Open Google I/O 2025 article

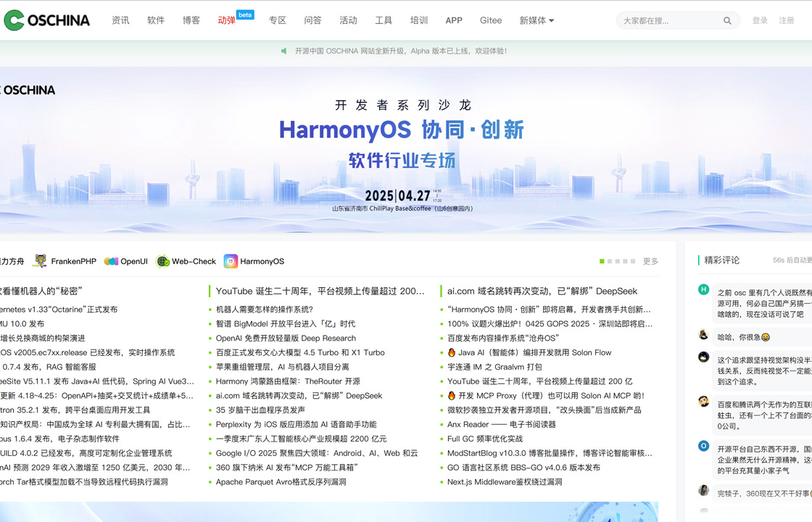pos(317,453)
